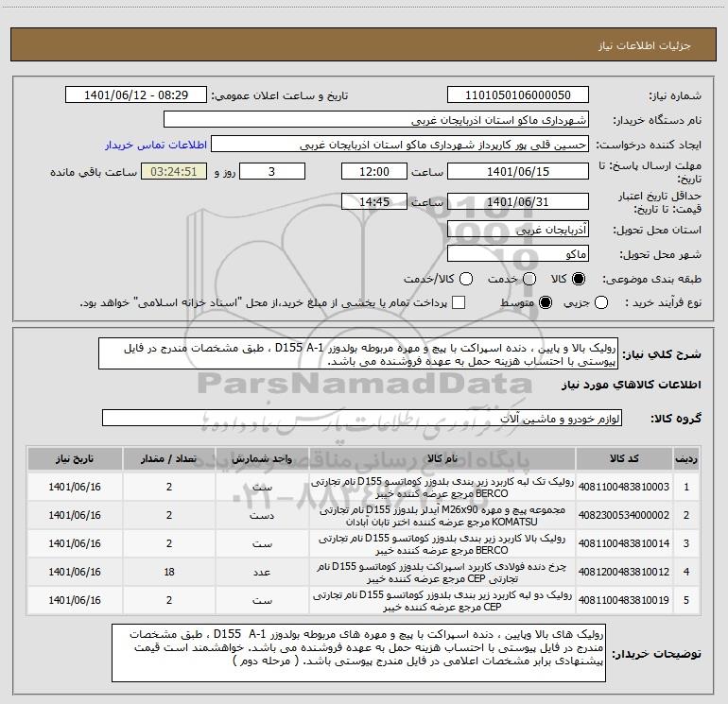The image size is (728, 704).
Task: Click the response deadline time 12:00
Action: 374,171
